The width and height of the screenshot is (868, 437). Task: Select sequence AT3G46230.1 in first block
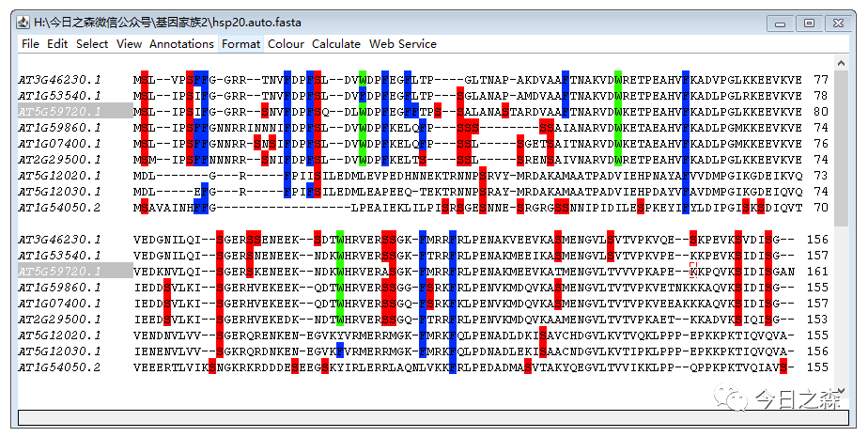coord(60,80)
